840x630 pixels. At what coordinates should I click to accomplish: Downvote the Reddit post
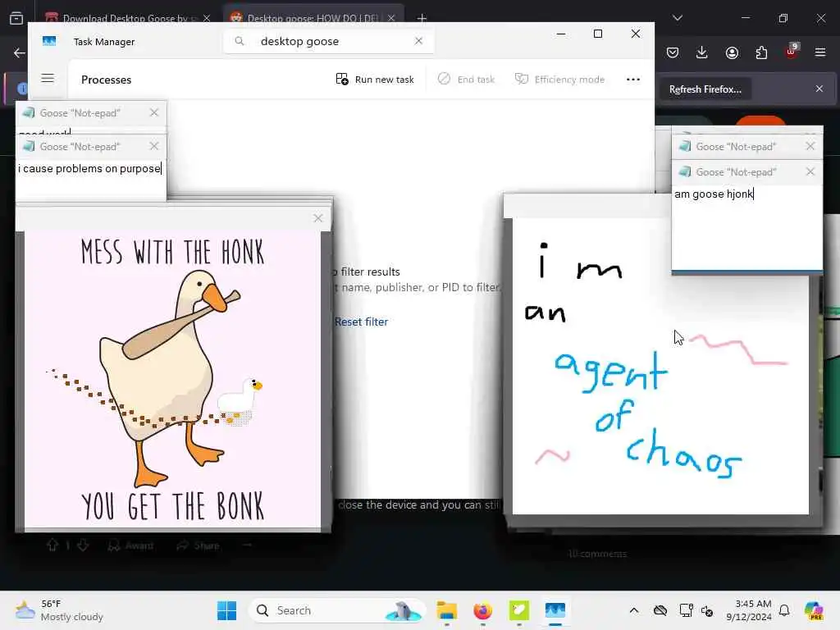[x=83, y=545]
